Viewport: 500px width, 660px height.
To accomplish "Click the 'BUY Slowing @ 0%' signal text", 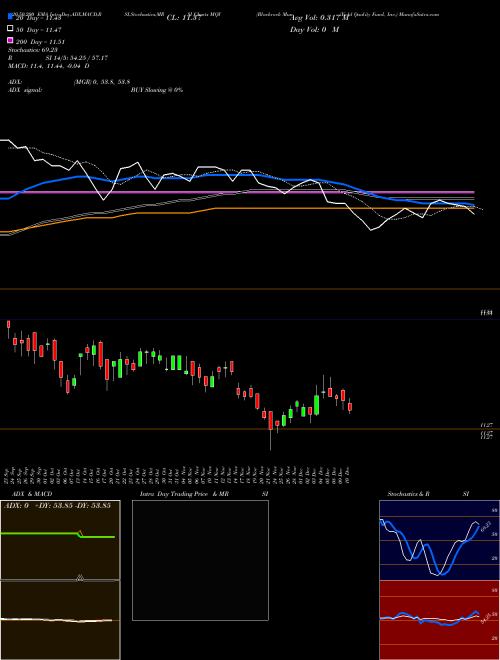I will (x=157, y=90).
